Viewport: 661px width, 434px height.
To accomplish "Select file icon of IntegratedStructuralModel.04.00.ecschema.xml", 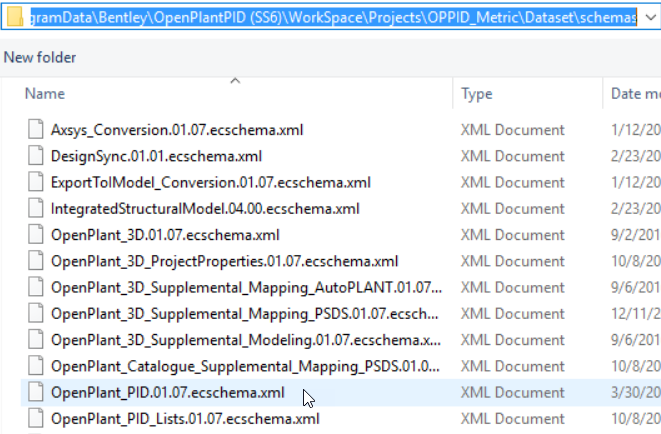I will 35,209.
